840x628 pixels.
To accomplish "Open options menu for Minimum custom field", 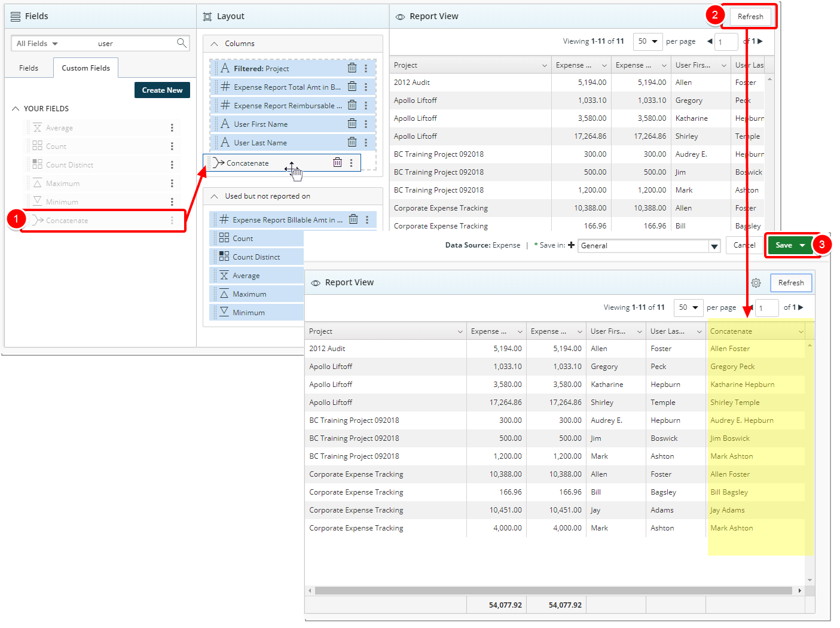I will coord(172,202).
